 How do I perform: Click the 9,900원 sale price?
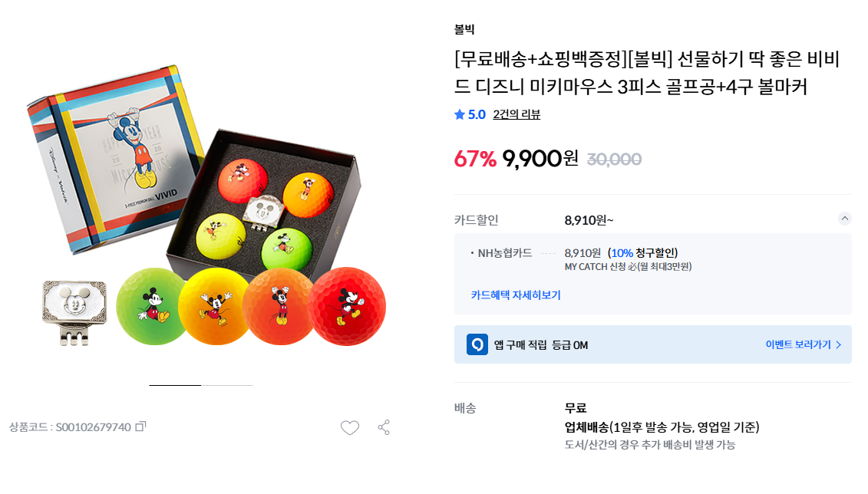pos(540,159)
